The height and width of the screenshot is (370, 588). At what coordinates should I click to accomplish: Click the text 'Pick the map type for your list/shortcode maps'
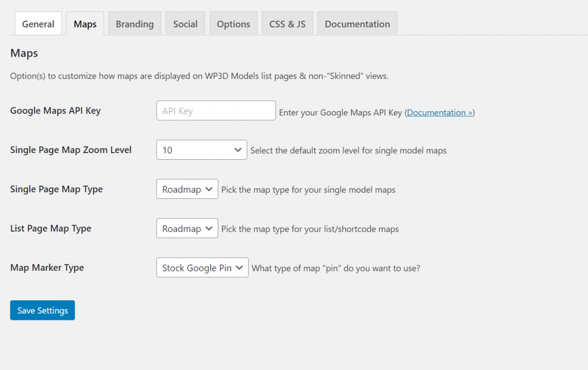coord(310,229)
